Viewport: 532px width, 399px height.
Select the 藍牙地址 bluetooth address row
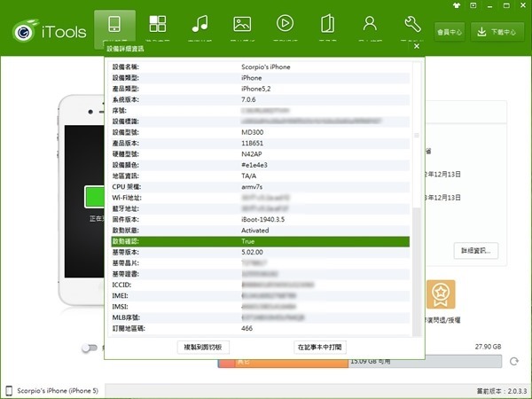tap(260, 208)
